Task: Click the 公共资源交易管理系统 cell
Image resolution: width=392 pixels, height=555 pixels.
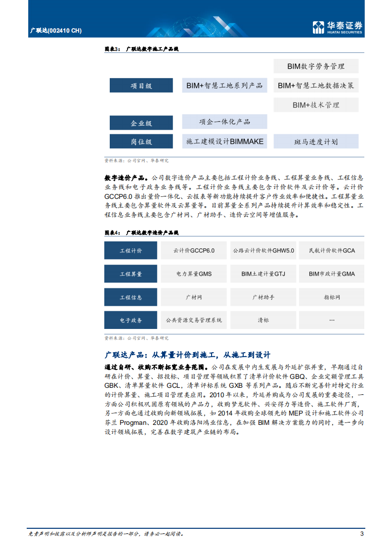Action: pyautogui.click(x=193, y=320)
